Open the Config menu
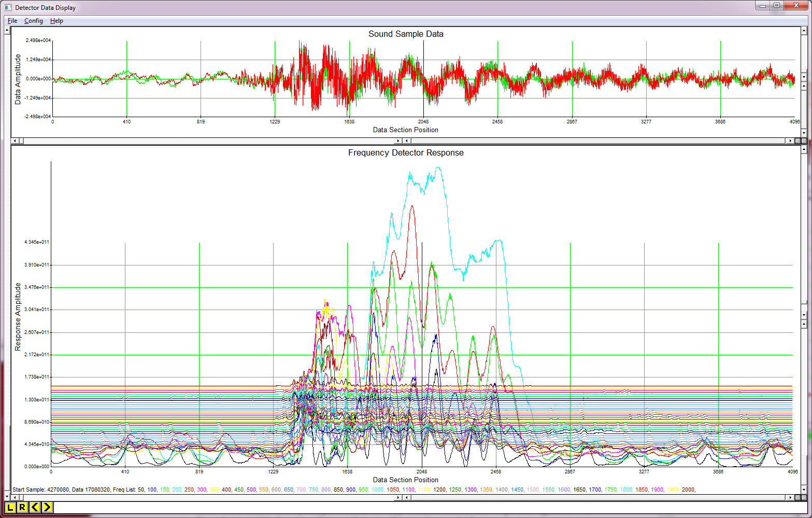This screenshot has width=812, height=518. tap(33, 21)
